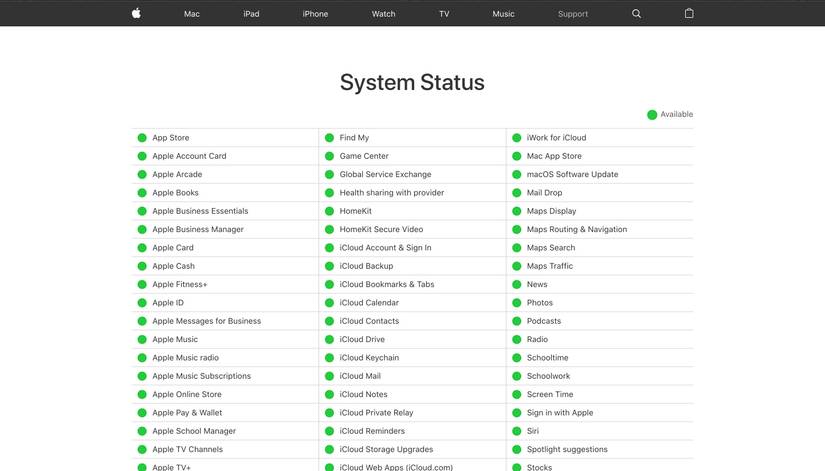Select Health sharing with provider text
Screen dimensions: 825x471
(x=392, y=193)
